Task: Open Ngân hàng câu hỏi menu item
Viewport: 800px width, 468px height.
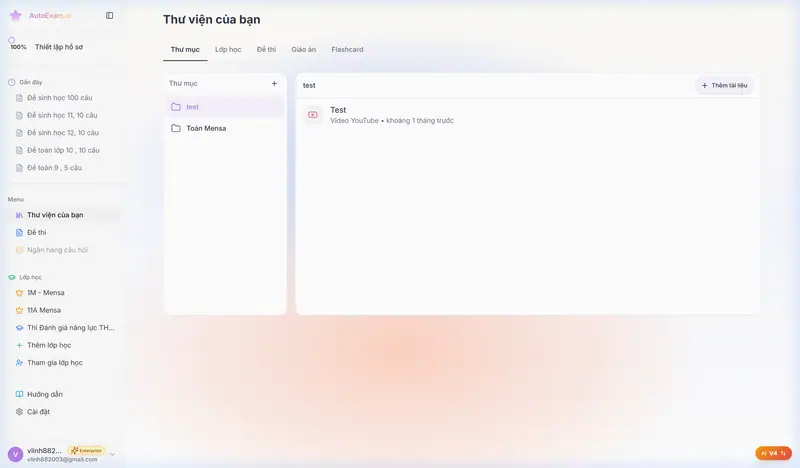Action: [x=57, y=250]
